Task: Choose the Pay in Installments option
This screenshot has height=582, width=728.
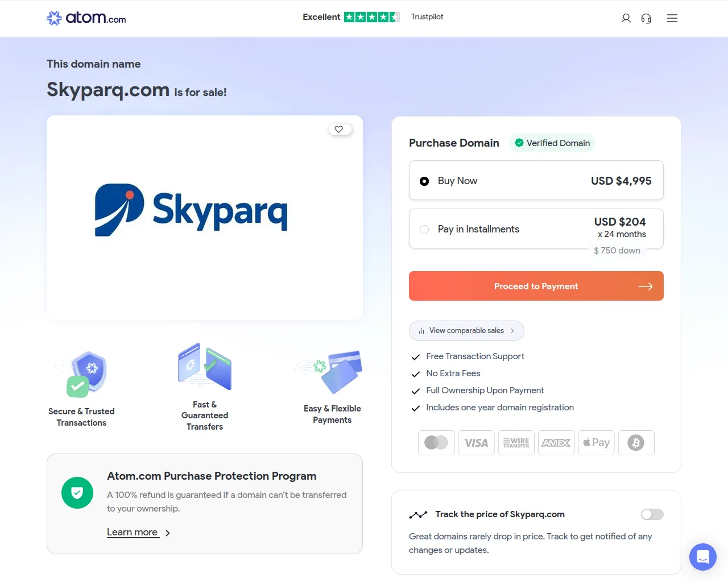Action: pyautogui.click(x=424, y=229)
